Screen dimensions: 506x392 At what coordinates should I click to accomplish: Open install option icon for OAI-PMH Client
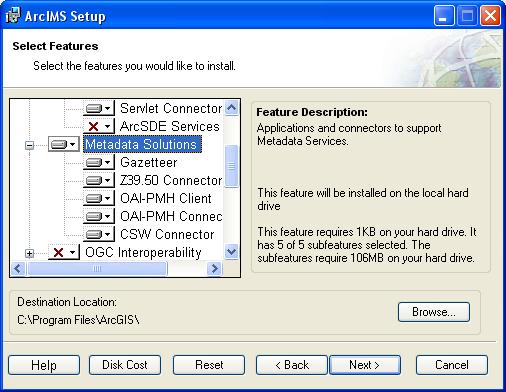[99, 198]
